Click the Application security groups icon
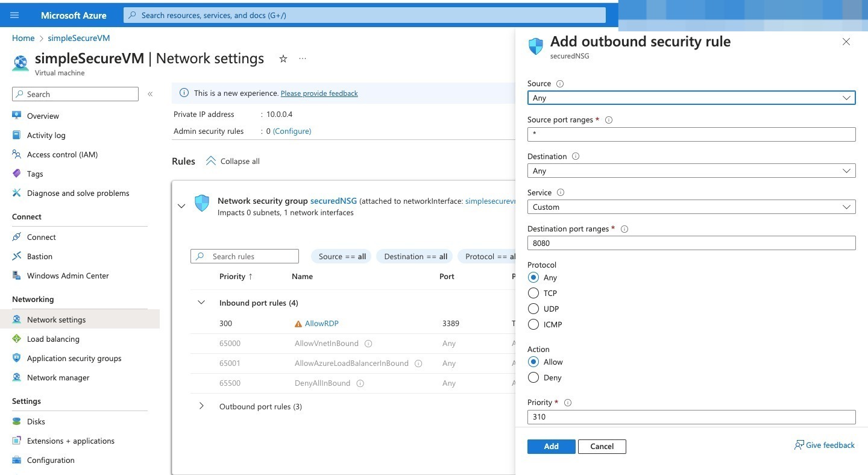The height and width of the screenshot is (475, 868). pos(17,358)
